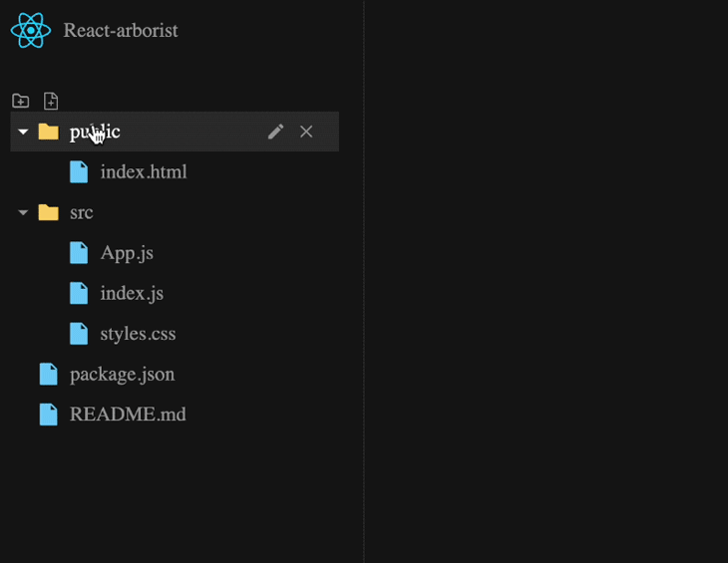
Task: Click the React atom logo
Action: [x=31, y=31]
